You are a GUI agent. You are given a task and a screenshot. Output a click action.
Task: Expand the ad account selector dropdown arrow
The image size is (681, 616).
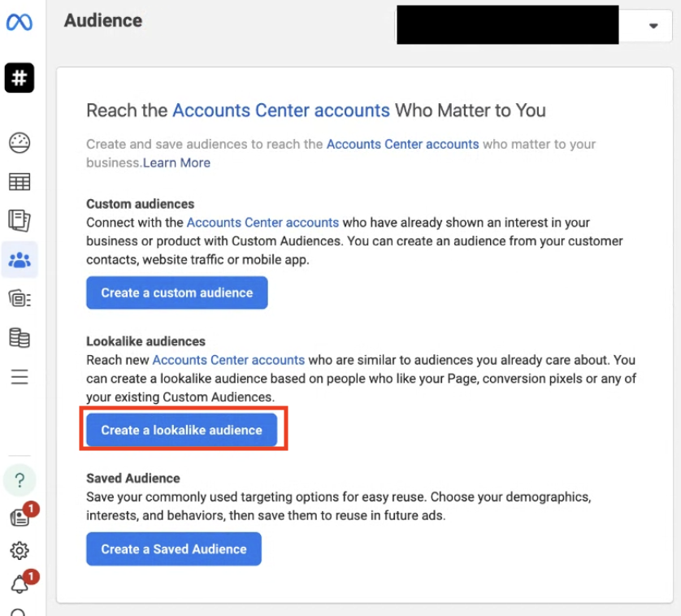653,26
